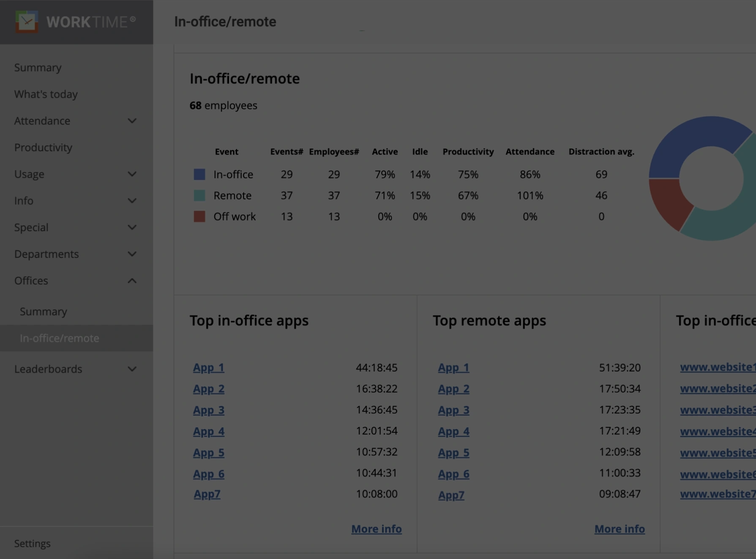Image resolution: width=756 pixels, height=559 pixels.
Task: Click the In-office blue legend swatch
Action: click(x=199, y=174)
